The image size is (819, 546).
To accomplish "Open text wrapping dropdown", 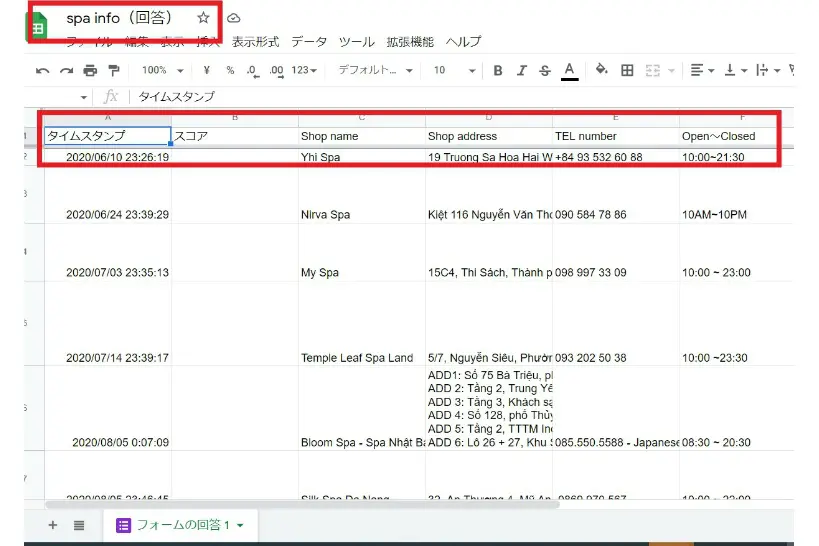I will pos(768,70).
